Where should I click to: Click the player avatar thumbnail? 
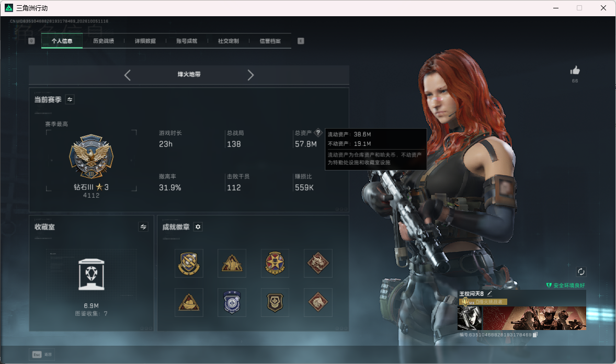[x=470, y=318]
